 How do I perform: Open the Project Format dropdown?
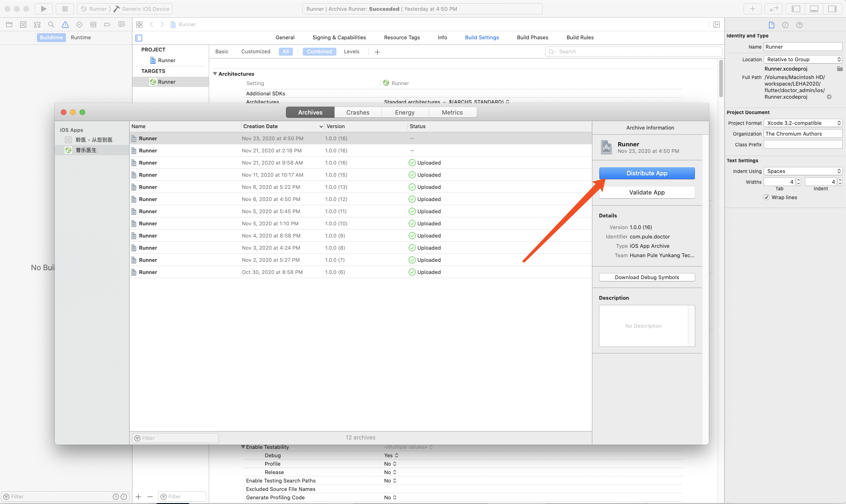(803, 123)
